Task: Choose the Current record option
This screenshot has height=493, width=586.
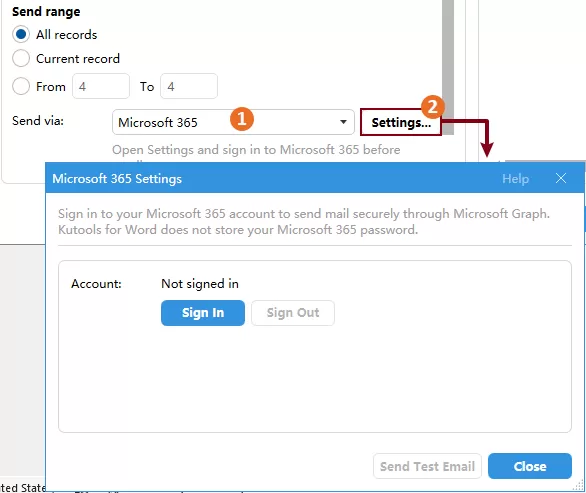Action: pyautogui.click(x=21, y=58)
